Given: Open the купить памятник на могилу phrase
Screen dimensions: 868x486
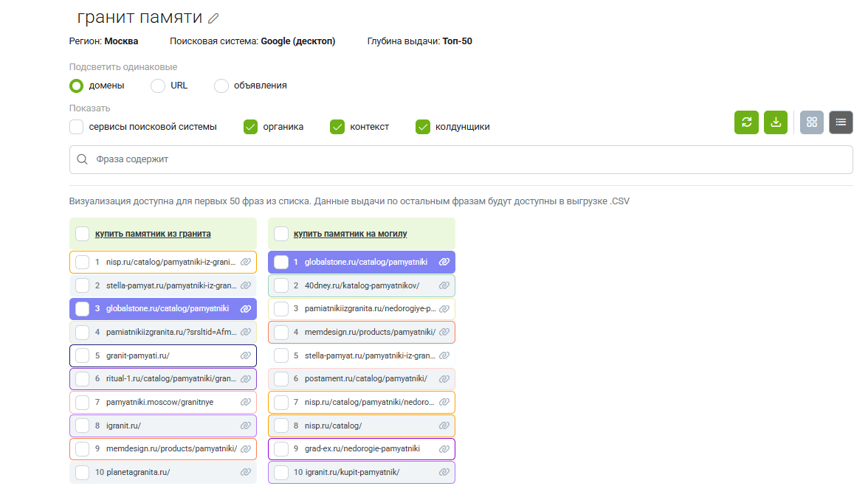Looking at the screenshot, I should [x=351, y=234].
